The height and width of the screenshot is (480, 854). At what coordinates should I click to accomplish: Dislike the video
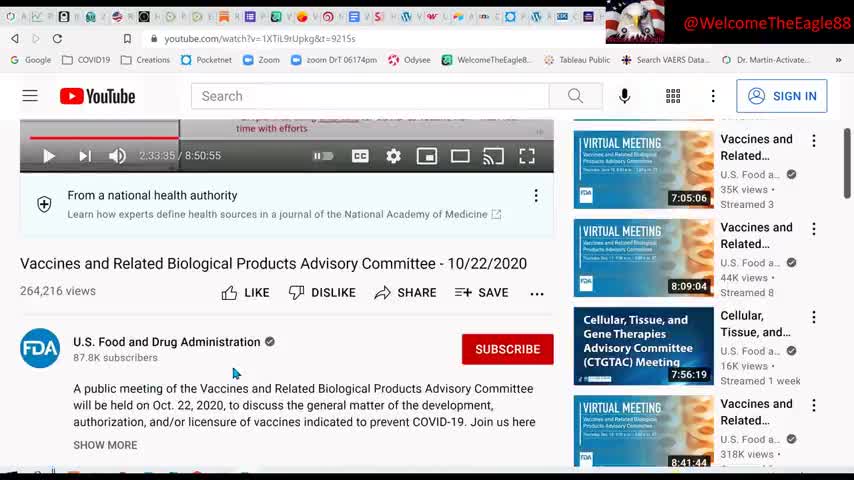(322, 293)
